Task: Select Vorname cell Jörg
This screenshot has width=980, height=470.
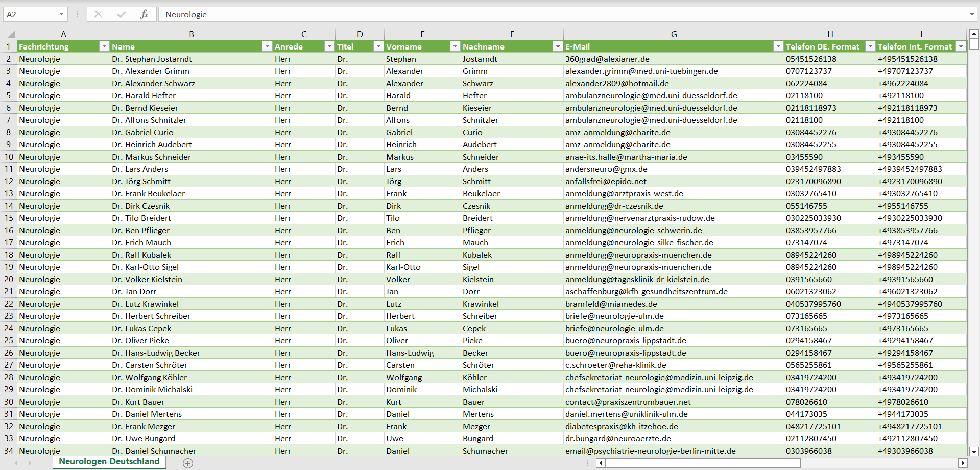Action: pyautogui.click(x=422, y=181)
